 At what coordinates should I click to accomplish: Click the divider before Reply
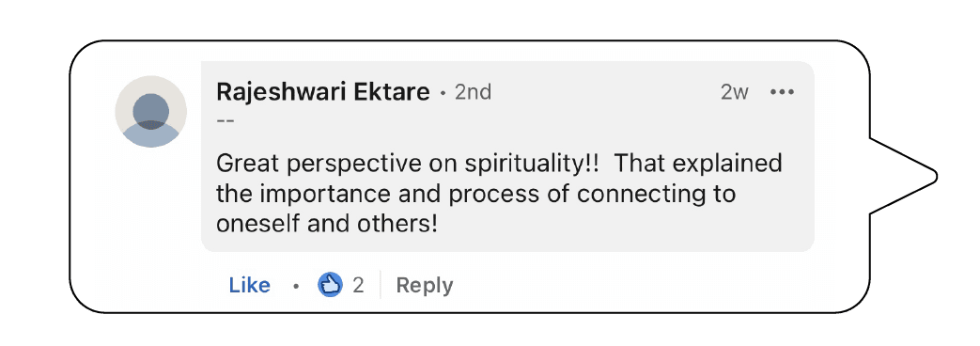380,285
